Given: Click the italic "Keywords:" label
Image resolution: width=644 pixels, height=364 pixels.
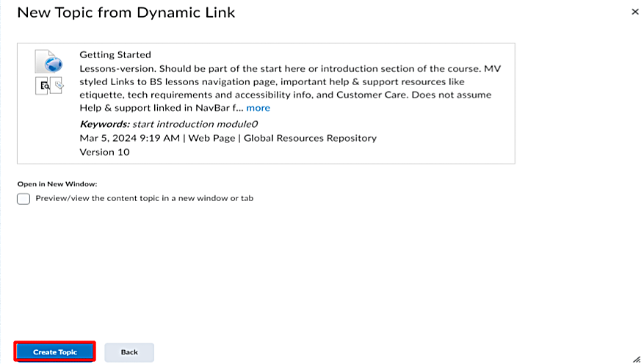Looking at the screenshot, I should pos(105,124).
